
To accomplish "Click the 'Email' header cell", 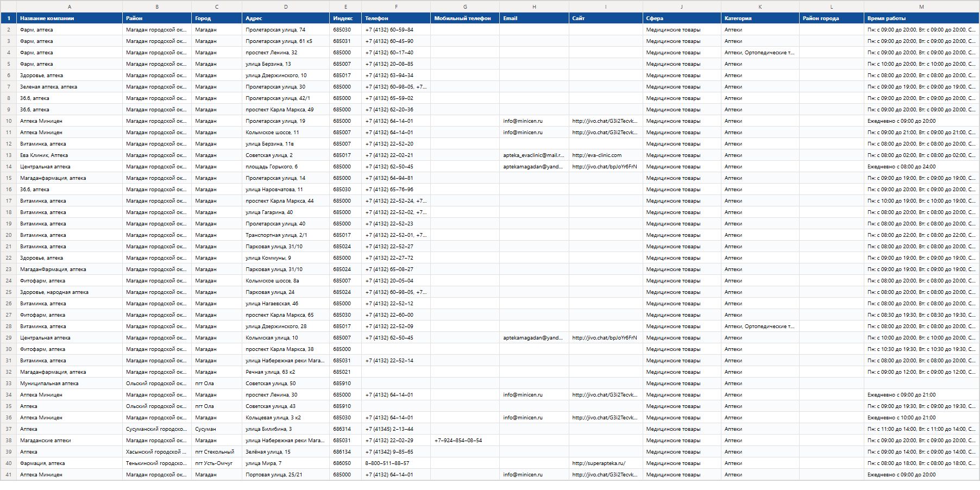I will point(535,18).
